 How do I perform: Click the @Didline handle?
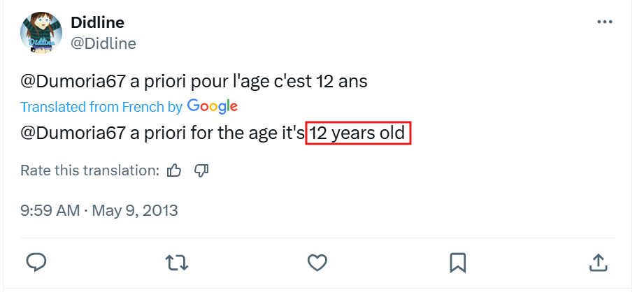point(103,43)
